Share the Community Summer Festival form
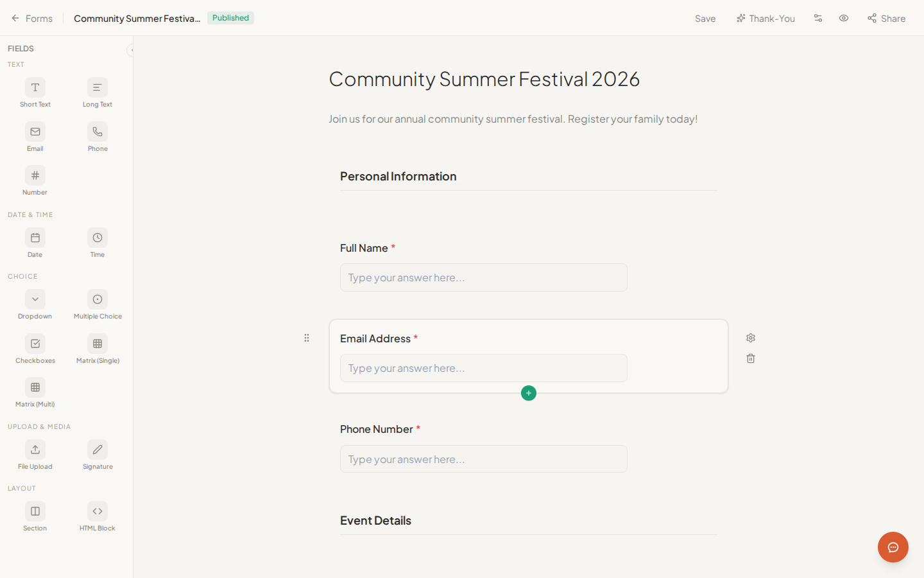924x578 pixels. click(886, 18)
